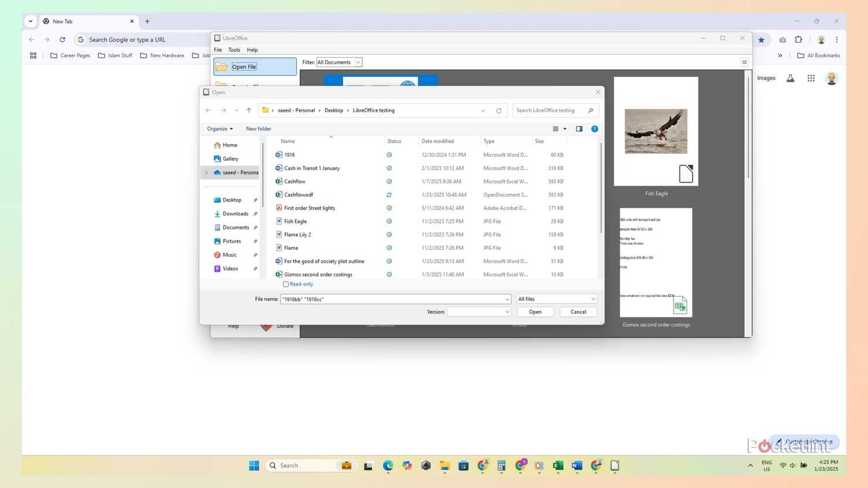Open the Tools menu in LibreOffice
Image resolution: width=868 pixels, height=488 pixels.
point(234,50)
